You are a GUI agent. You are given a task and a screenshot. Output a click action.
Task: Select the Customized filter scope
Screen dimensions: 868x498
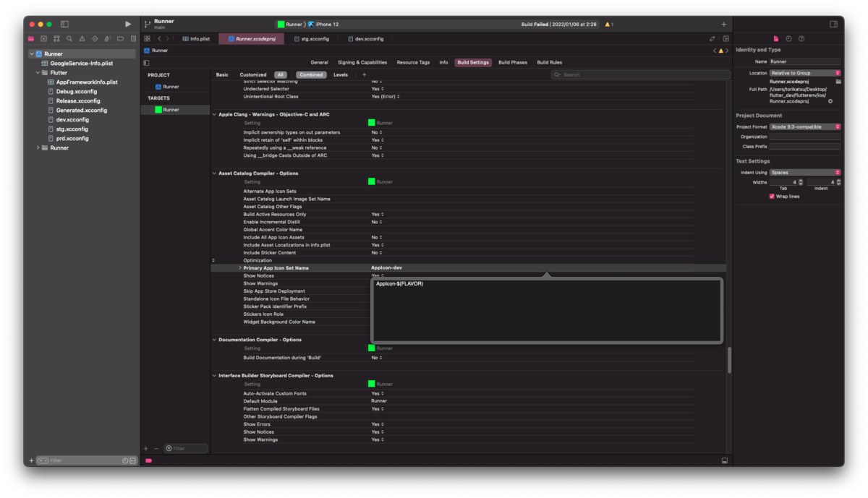click(x=253, y=74)
